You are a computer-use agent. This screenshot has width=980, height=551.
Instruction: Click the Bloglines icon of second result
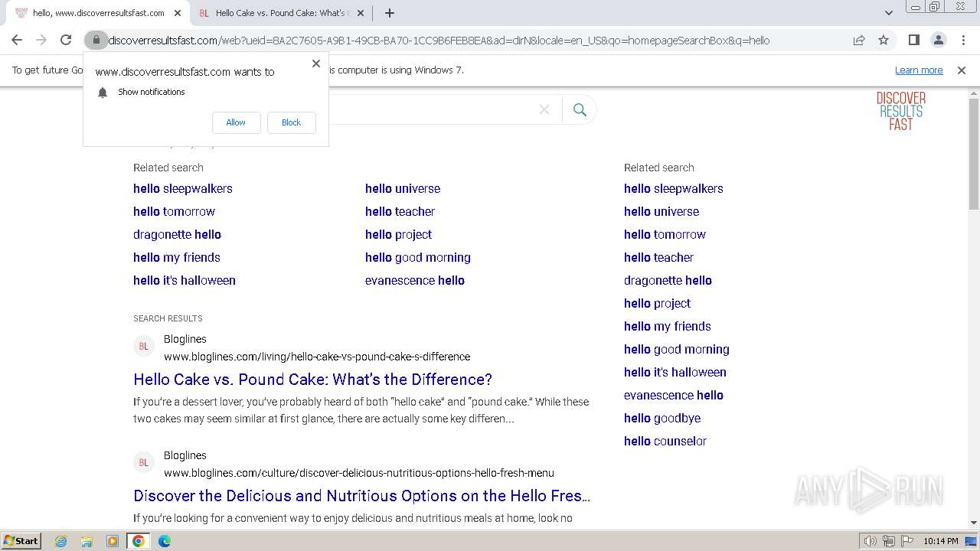[143, 463]
